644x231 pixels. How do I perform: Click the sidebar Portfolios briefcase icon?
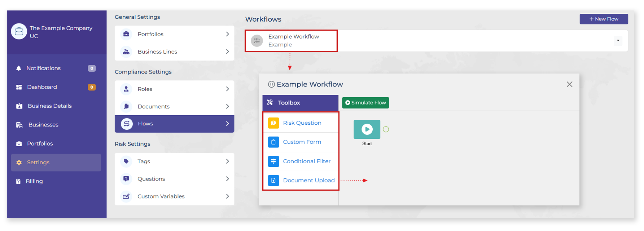19,143
